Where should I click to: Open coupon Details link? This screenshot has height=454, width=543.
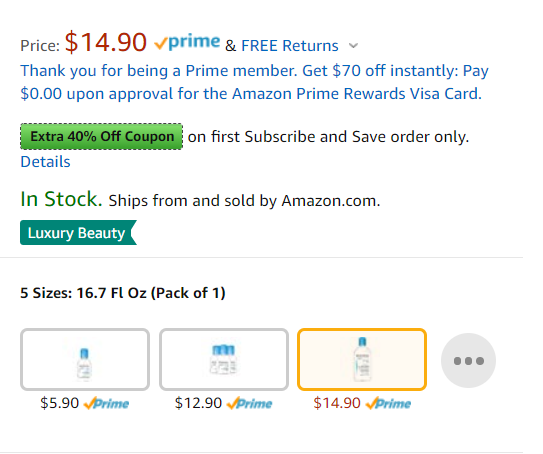coord(45,162)
